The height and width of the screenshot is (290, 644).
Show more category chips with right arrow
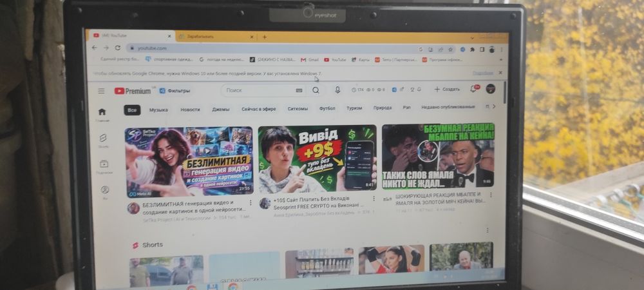tap(494, 106)
